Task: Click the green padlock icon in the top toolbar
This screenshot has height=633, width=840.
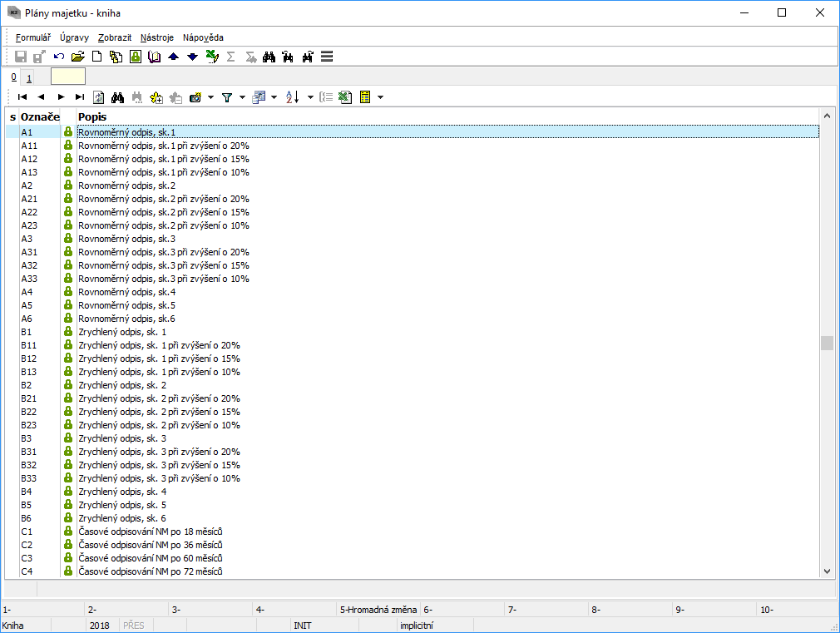Action: [136, 57]
